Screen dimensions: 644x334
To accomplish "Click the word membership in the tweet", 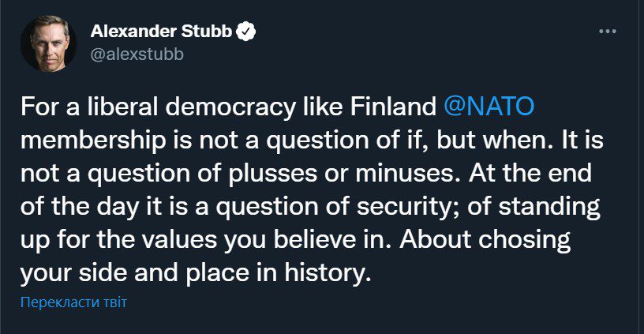I will click(93, 141).
